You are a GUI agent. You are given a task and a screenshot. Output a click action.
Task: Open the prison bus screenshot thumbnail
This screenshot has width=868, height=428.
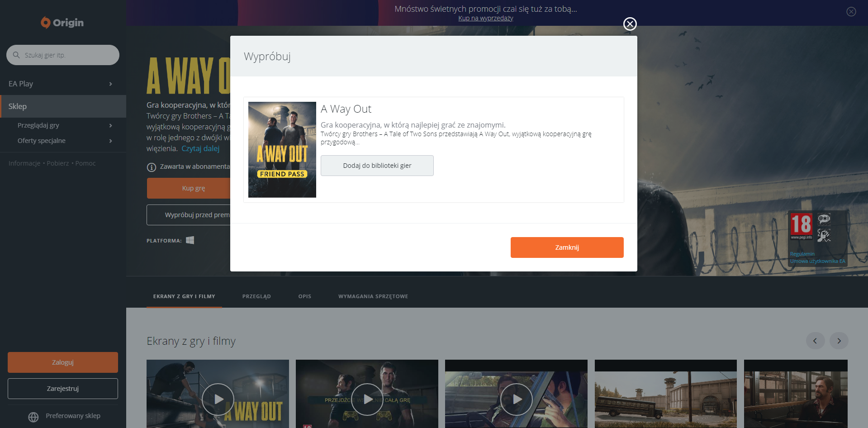click(x=666, y=394)
